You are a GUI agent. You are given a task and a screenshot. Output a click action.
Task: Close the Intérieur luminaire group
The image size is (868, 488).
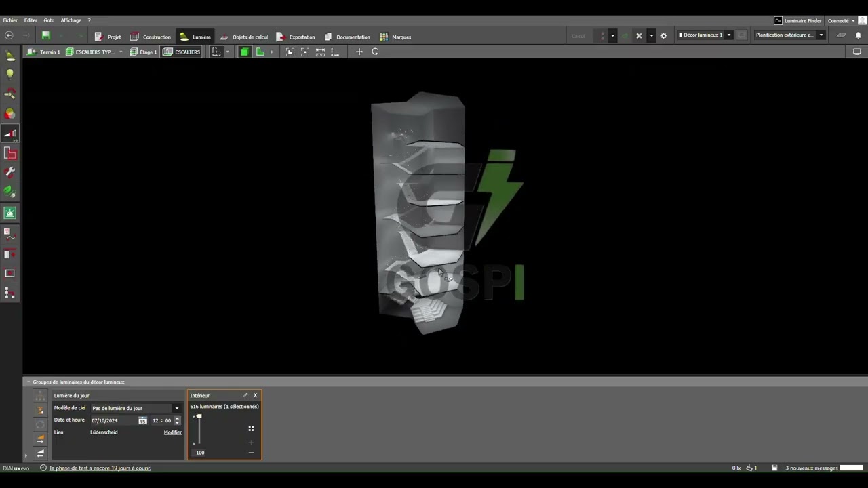(x=255, y=395)
